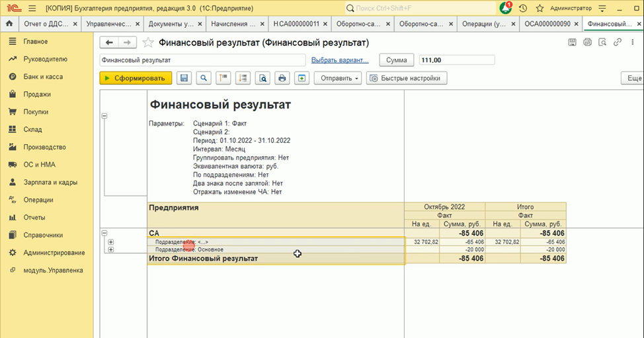Navigate back with left arrow

pos(109,42)
